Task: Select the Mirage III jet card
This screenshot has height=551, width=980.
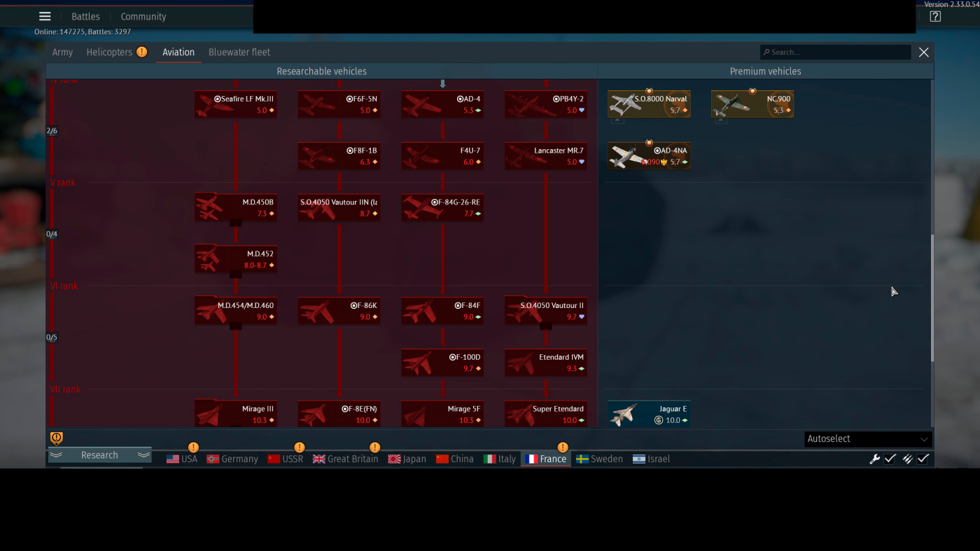Action: pyautogui.click(x=236, y=414)
